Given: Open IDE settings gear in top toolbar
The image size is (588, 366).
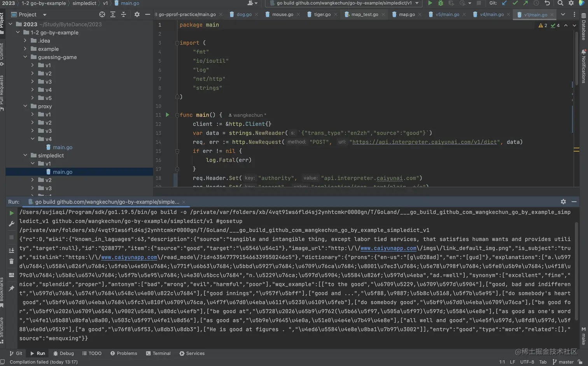Looking at the screenshot, I should [x=571, y=3].
